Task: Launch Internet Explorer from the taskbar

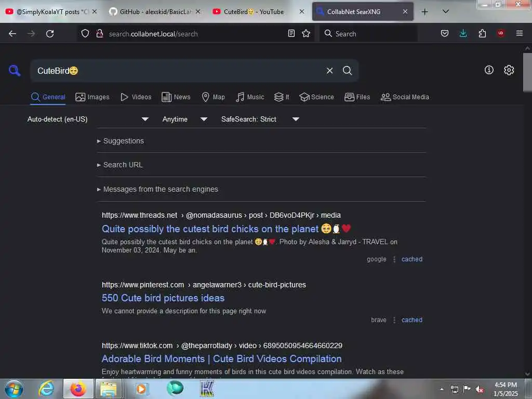Action: 46,389
